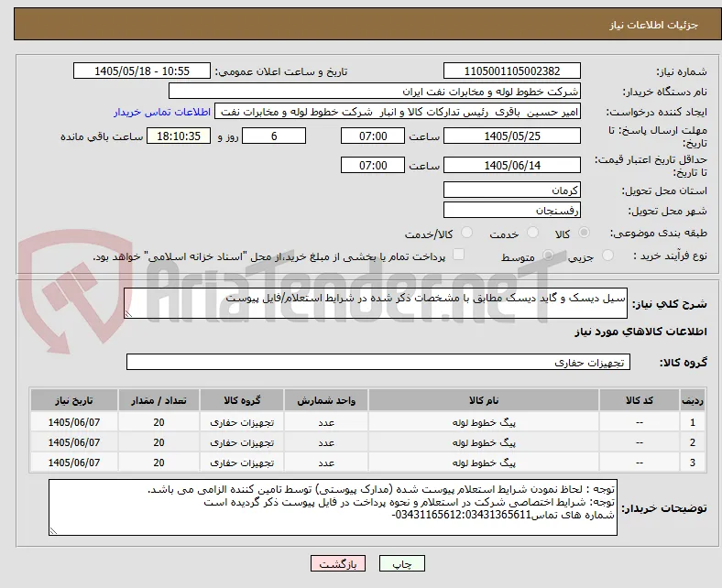Viewport: 722px width, 588px height.
Task: Select the خدمت radio button
Action: pyautogui.click(x=532, y=233)
